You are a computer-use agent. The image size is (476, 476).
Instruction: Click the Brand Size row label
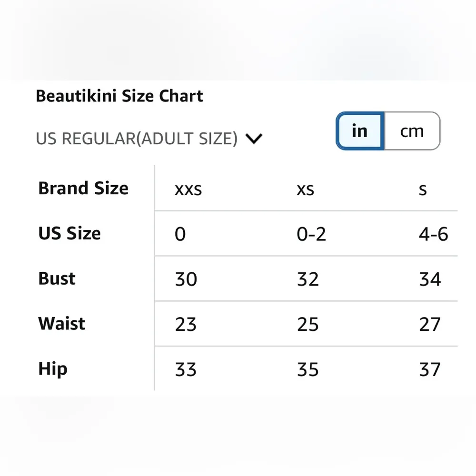pyautogui.click(x=83, y=188)
